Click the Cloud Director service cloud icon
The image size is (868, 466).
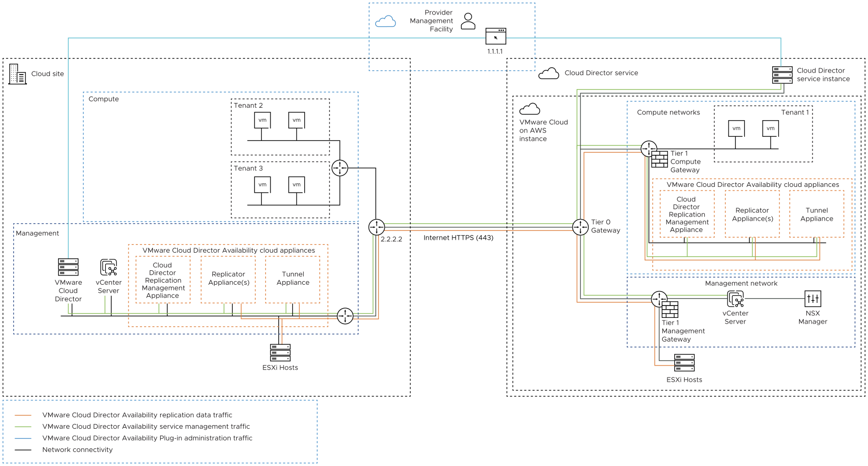click(548, 73)
